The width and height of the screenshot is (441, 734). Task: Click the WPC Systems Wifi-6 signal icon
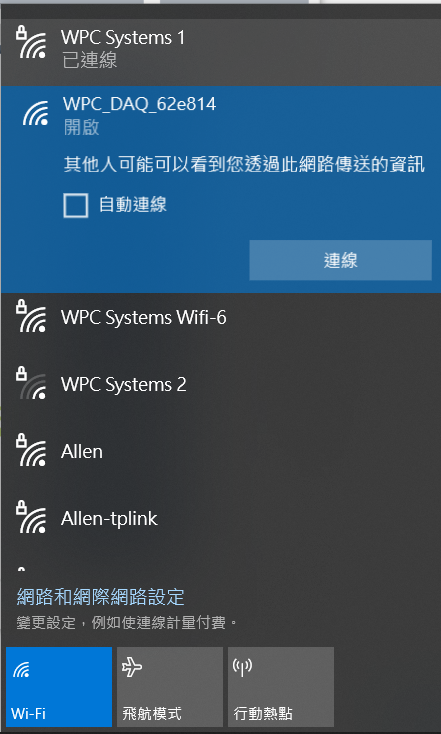coord(31,316)
